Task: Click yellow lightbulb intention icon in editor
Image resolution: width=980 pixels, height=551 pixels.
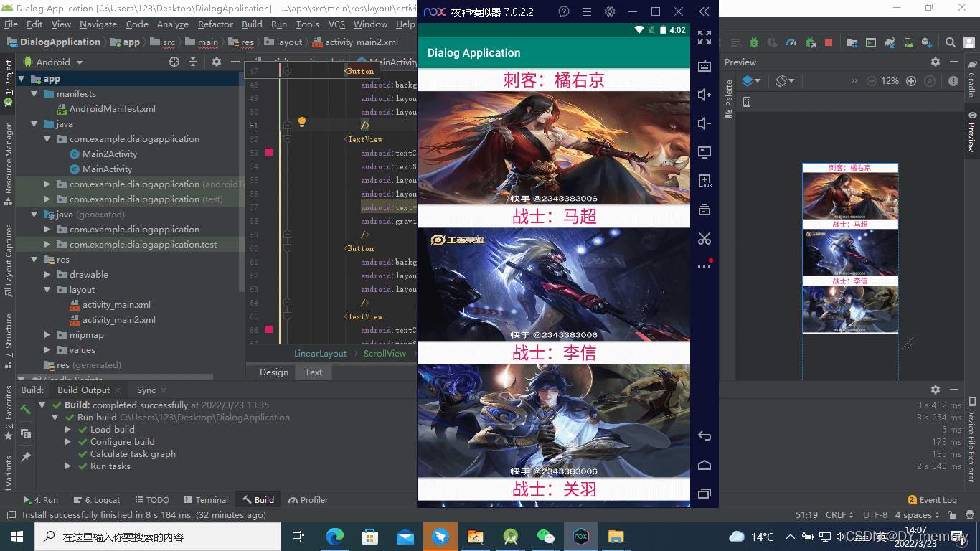Action: 302,122
